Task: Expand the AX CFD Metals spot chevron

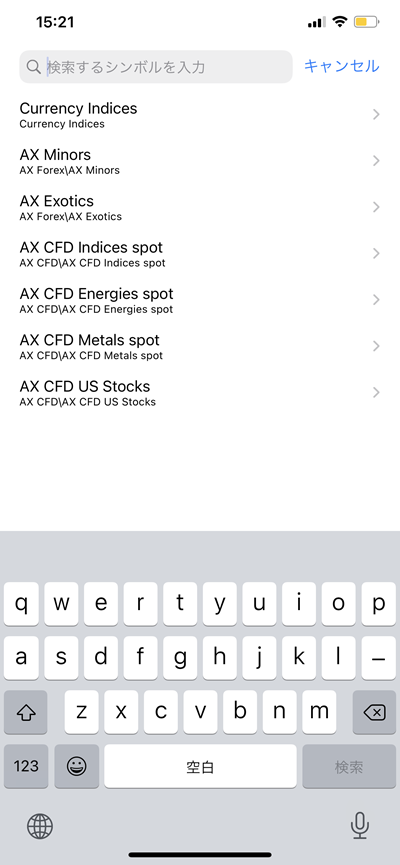Action: [x=376, y=346]
